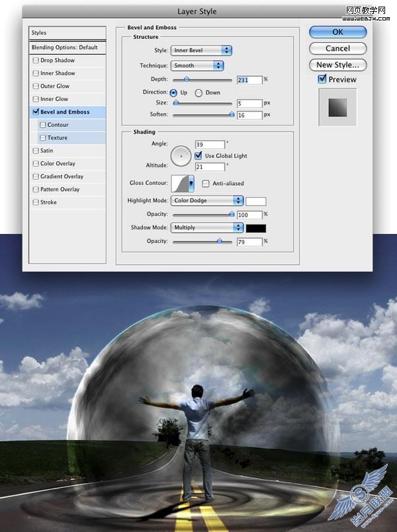Image resolution: width=397 pixels, height=532 pixels.
Task: Enable the Texture checkbox
Action: [x=42, y=137]
